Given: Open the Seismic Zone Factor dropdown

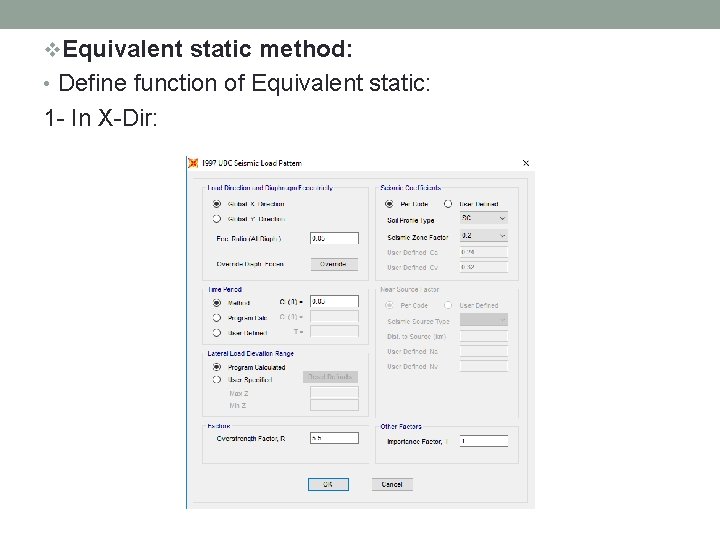Looking at the screenshot, I should tap(484, 236).
